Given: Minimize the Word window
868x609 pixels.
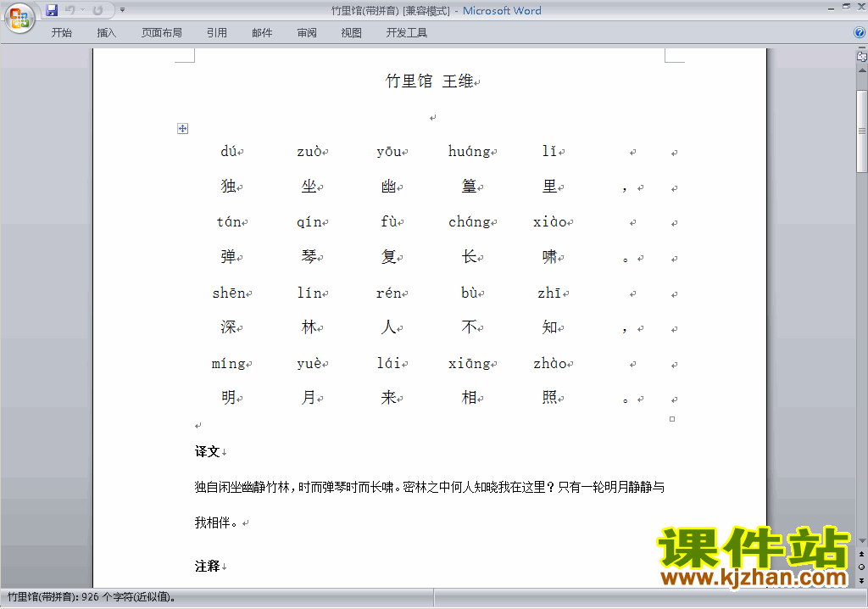Looking at the screenshot, I should (x=831, y=8).
